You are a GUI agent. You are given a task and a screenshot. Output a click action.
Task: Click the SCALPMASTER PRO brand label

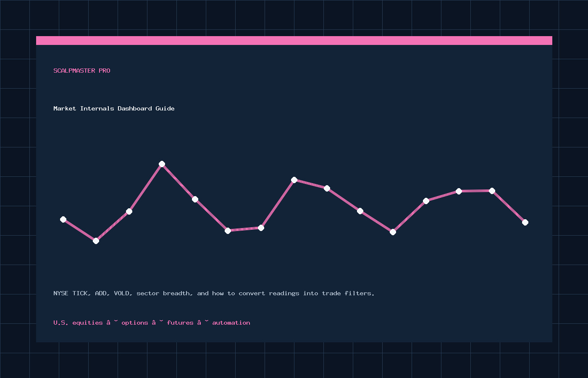click(x=82, y=71)
